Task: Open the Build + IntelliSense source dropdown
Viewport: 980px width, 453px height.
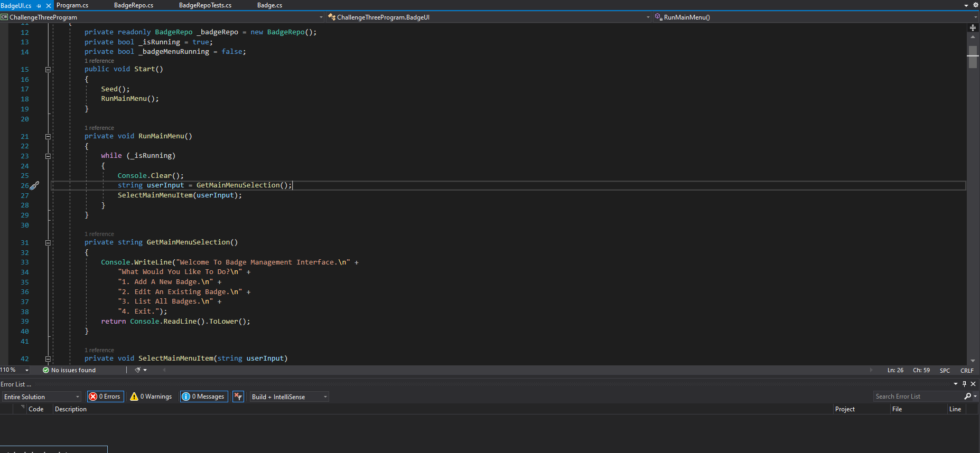Action: [289, 397]
